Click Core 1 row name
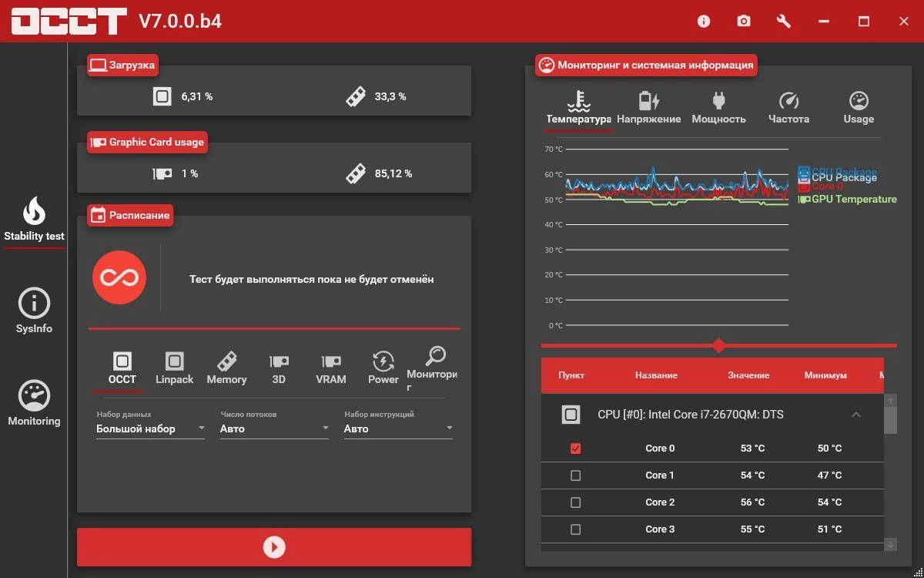Image resolution: width=924 pixels, height=578 pixels. click(660, 476)
